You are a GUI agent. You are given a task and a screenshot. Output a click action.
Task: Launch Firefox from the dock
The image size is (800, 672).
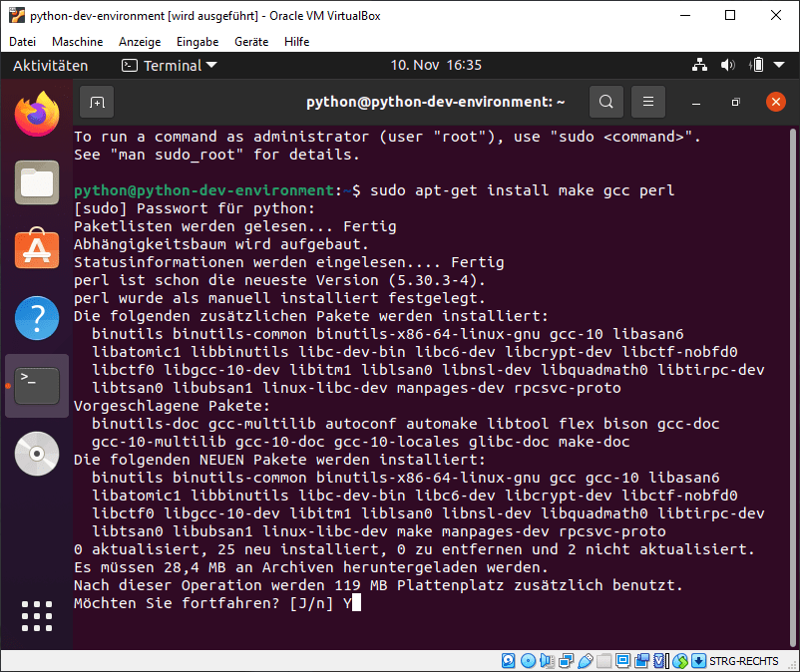(x=37, y=114)
